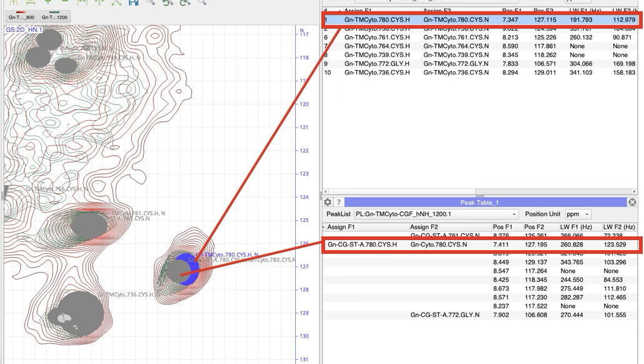Image resolution: width=644 pixels, height=364 pixels.
Task: Sort Peak Table_1 by Pos F1 column
Action: pyautogui.click(x=503, y=227)
